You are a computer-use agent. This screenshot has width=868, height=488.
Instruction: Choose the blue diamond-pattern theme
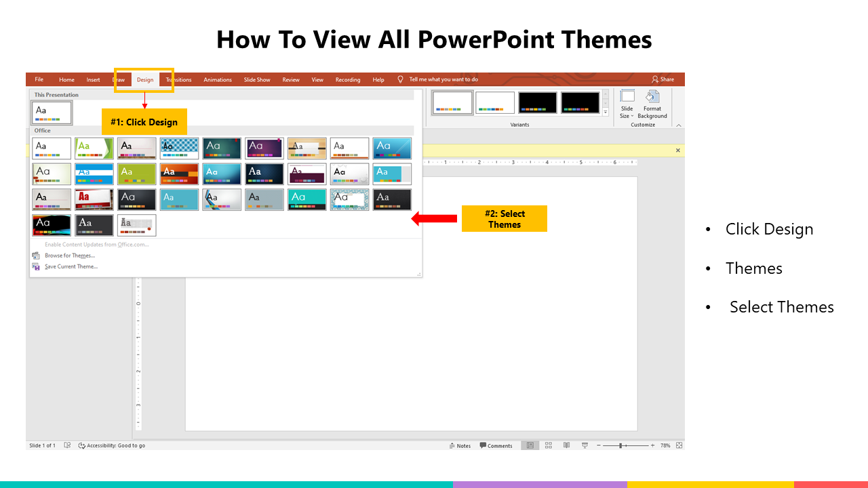(x=179, y=148)
